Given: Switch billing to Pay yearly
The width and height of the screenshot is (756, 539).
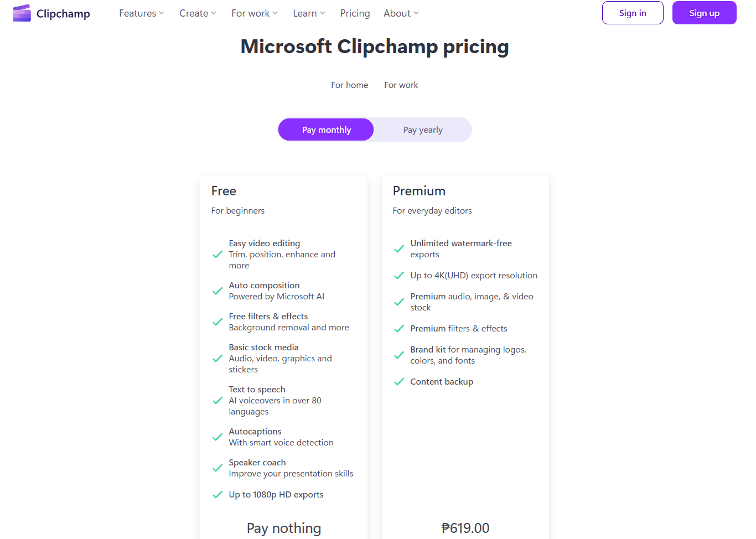Looking at the screenshot, I should tap(423, 130).
